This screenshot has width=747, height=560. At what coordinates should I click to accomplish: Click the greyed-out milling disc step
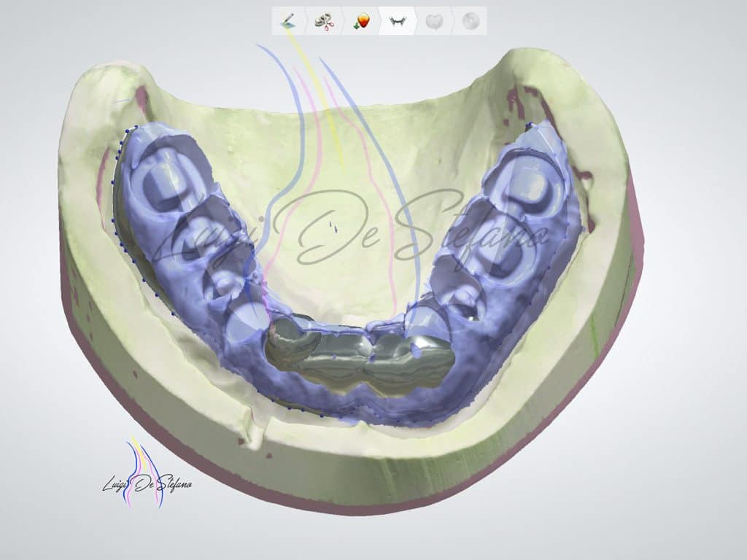point(470,21)
